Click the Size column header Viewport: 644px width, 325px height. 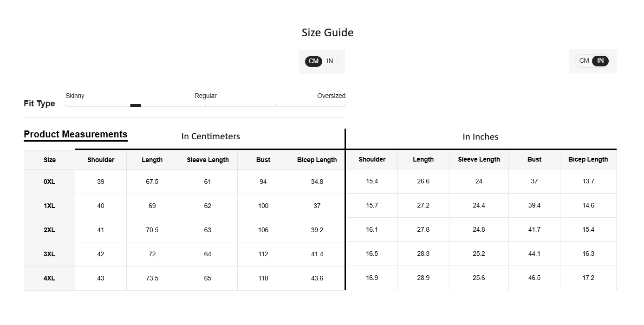tap(50, 160)
